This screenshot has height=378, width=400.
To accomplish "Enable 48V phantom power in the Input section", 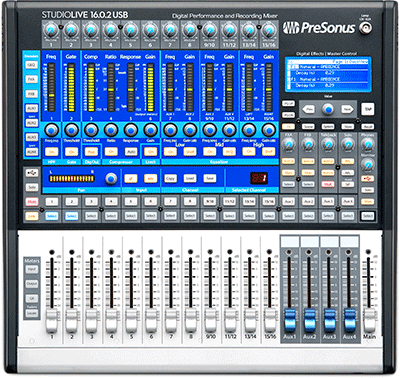I will pos(150,178).
